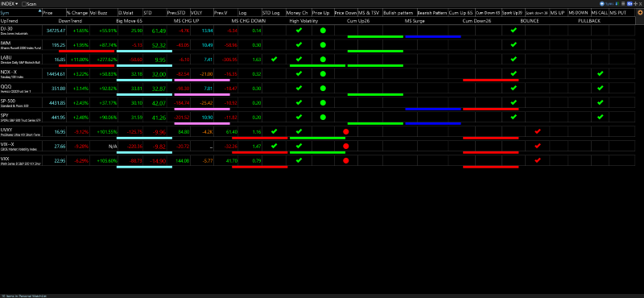Click the red Price Down dot in the UVXY row
Viewport: 644px width, 298px height.
(x=346, y=131)
